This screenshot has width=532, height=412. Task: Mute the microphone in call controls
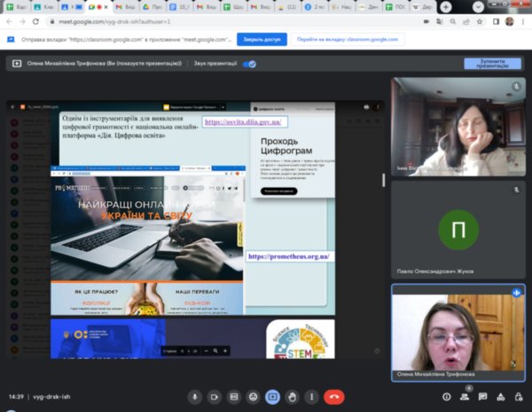(x=195, y=397)
